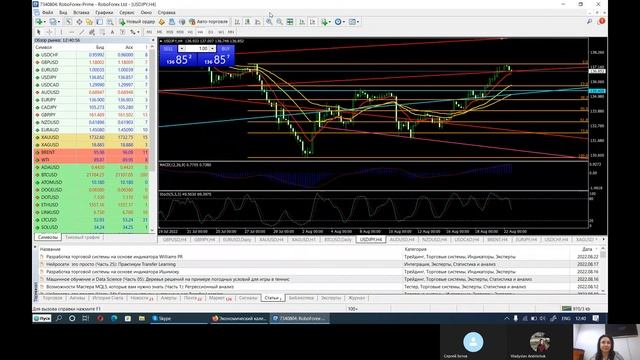Switch to D1 timeframe
Image resolution: width=640 pixels, height=360 pixels.
click(211, 32)
